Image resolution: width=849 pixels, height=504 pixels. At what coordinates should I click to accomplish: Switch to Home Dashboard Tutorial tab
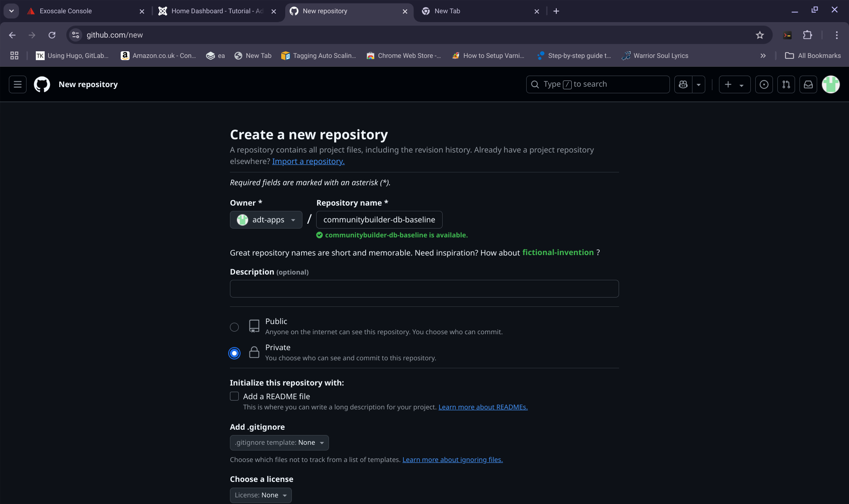point(217,11)
